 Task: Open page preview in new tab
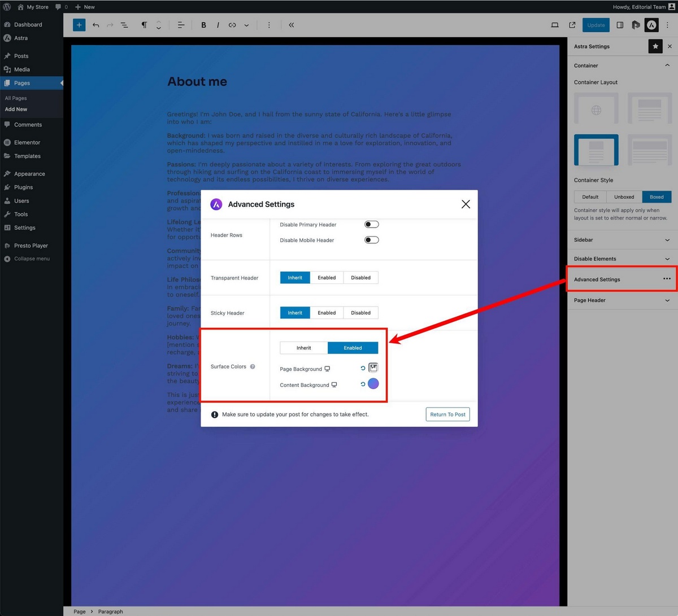pos(572,25)
